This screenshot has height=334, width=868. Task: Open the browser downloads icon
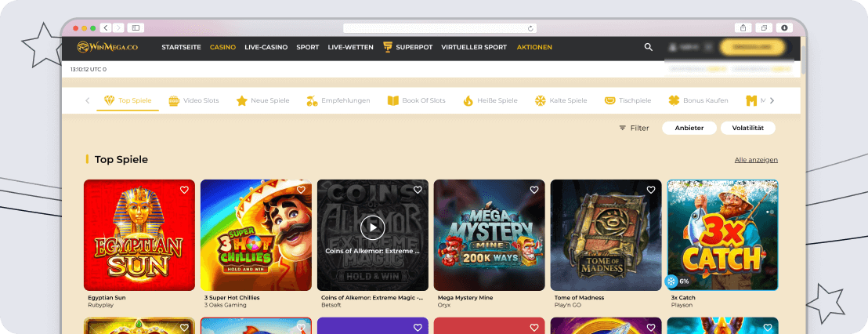[x=784, y=27]
